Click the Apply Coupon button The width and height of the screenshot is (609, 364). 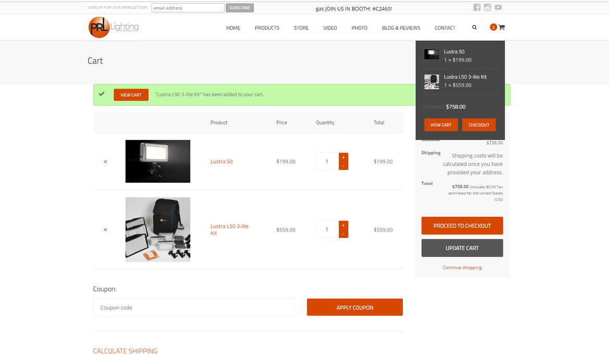click(x=354, y=307)
